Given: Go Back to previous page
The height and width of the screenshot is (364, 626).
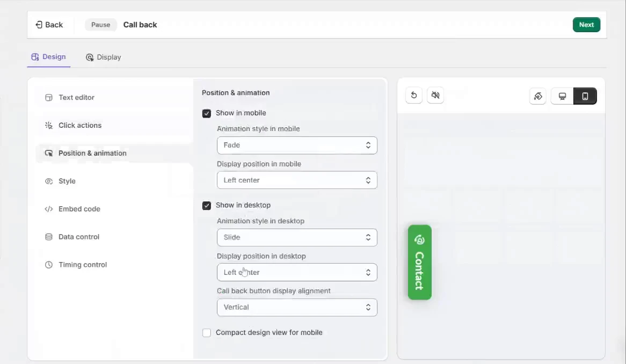Looking at the screenshot, I should [x=49, y=25].
